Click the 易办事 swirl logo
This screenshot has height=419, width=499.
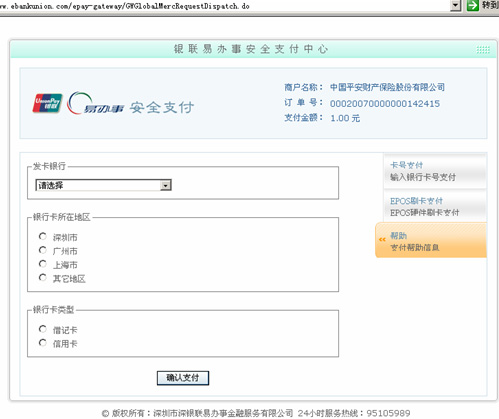coord(95,104)
